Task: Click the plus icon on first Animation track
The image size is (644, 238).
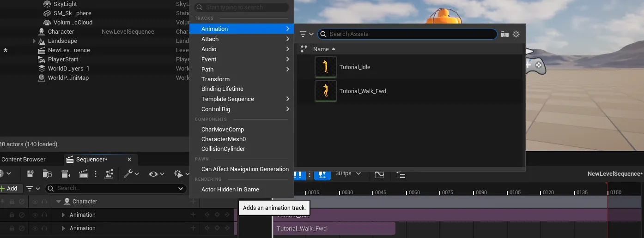Action: pos(193,215)
